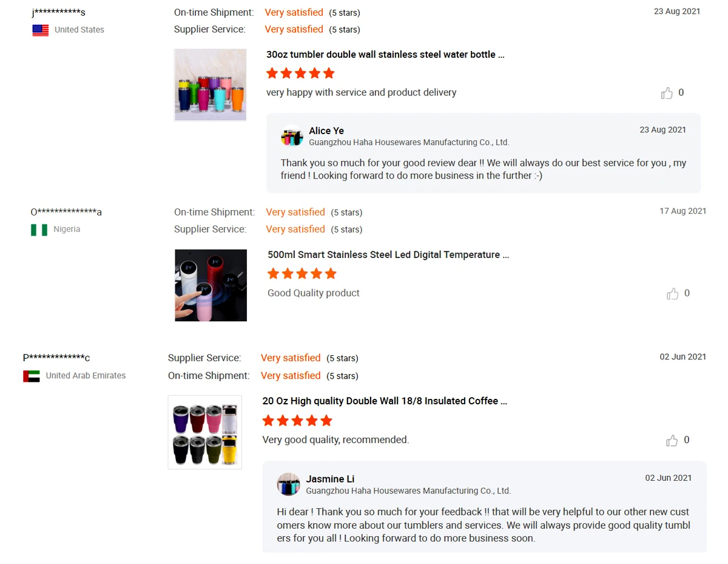Viewport: 728px width, 564px height.
Task: Click thumbs-up on the Very good quality review
Action: pos(672,441)
